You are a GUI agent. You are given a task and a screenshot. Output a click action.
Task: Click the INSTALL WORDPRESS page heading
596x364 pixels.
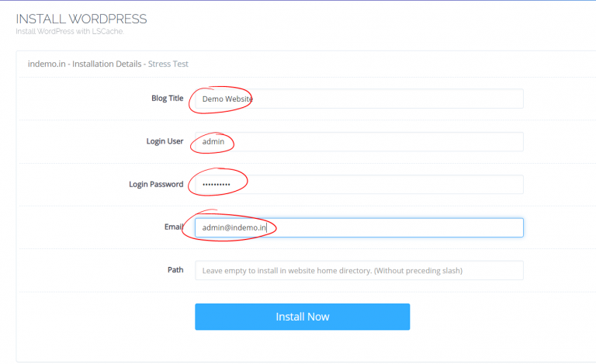[81, 19]
